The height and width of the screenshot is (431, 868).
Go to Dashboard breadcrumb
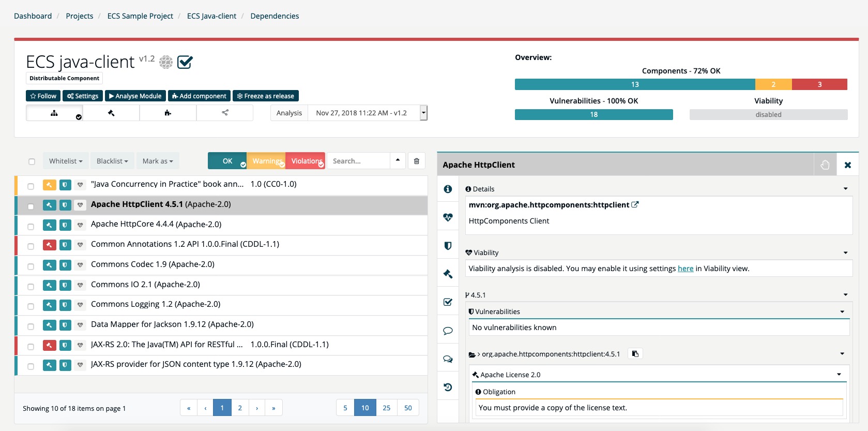pos(33,16)
